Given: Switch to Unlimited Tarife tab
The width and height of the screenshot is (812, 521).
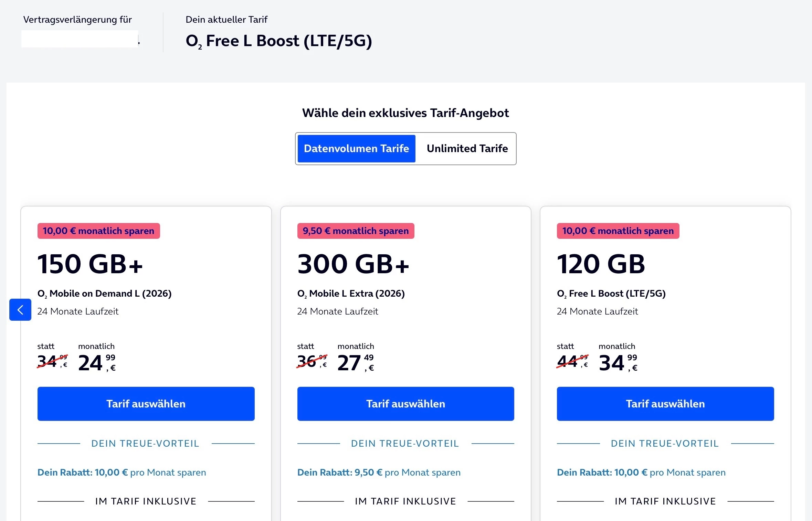Looking at the screenshot, I should [x=467, y=149].
